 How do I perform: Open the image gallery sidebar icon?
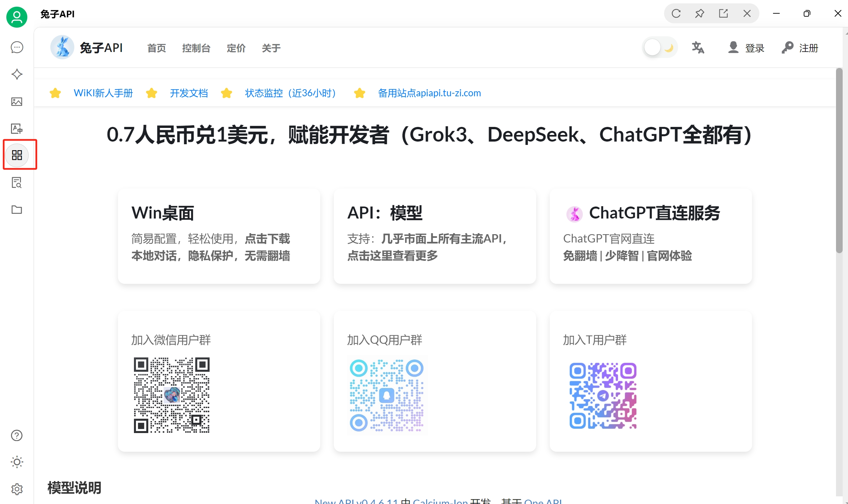pyautogui.click(x=17, y=102)
